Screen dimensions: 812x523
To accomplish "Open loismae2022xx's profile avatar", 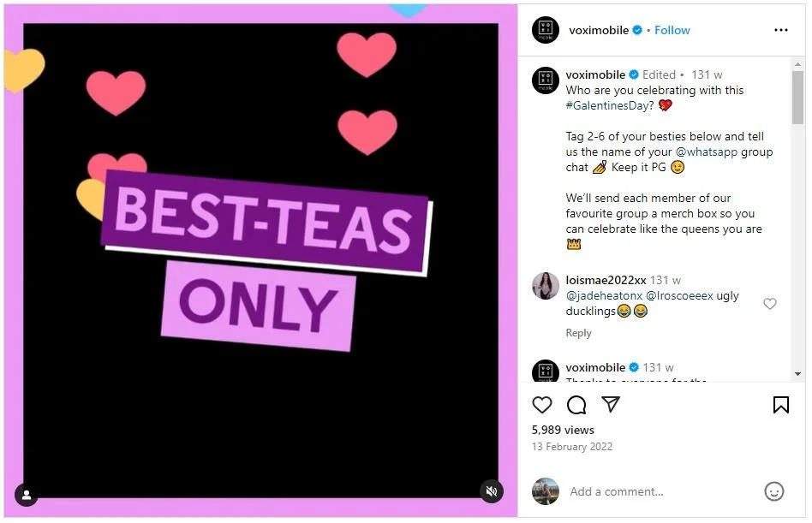I will [x=546, y=286].
